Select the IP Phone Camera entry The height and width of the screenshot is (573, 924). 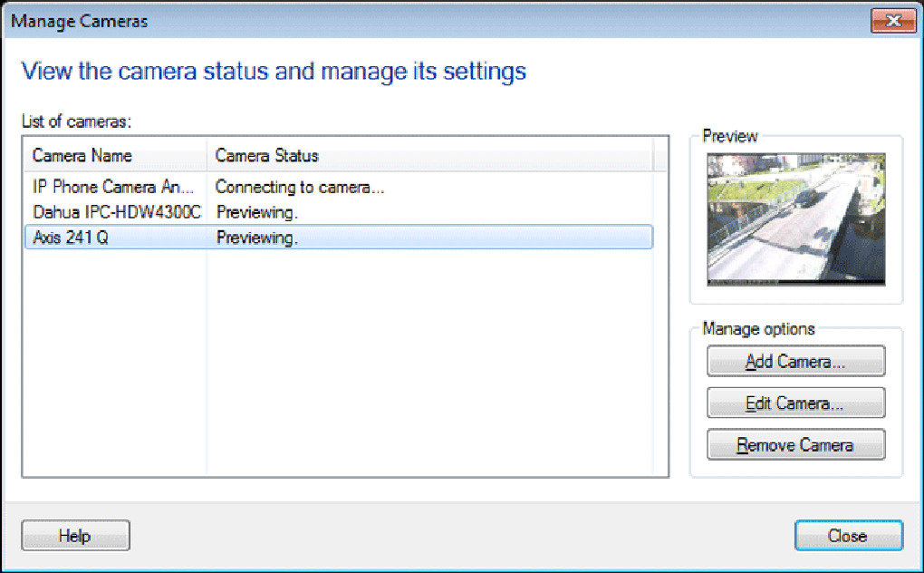113,189
